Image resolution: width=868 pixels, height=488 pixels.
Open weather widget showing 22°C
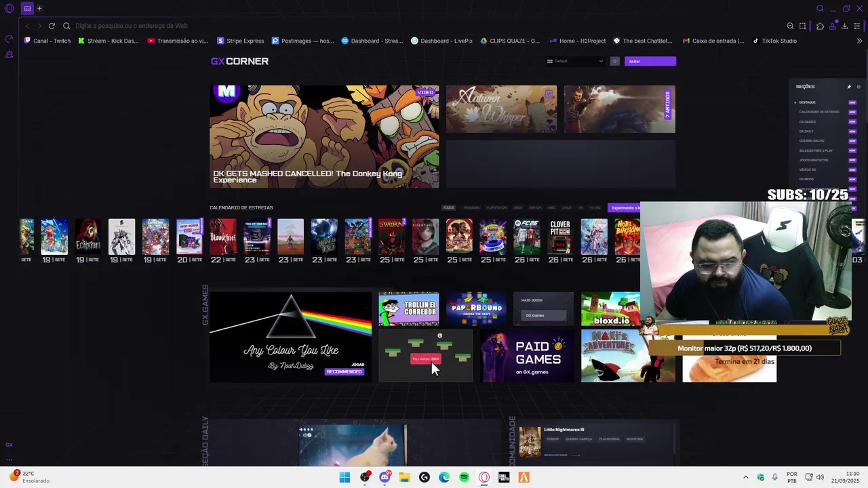(29, 477)
